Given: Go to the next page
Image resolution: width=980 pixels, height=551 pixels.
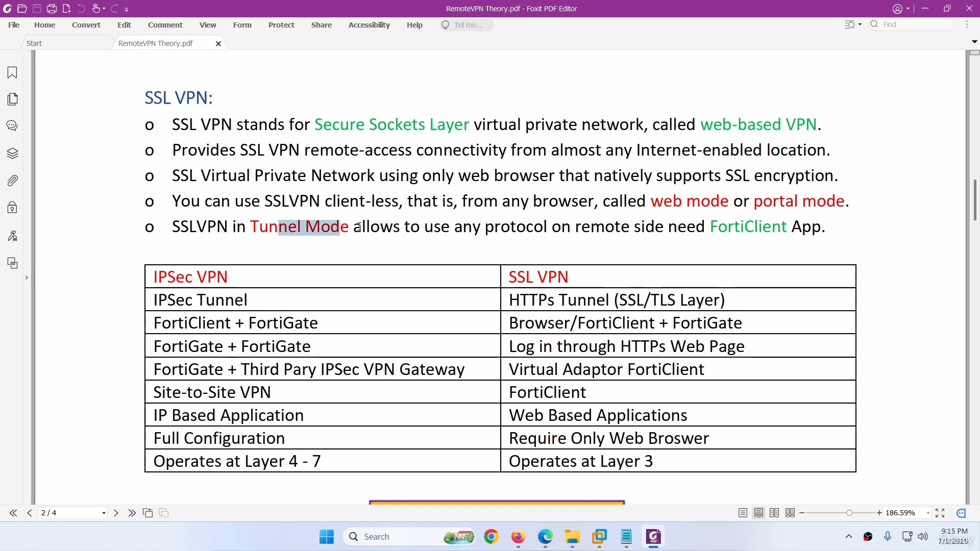Looking at the screenshot, I should click(116, 513).
